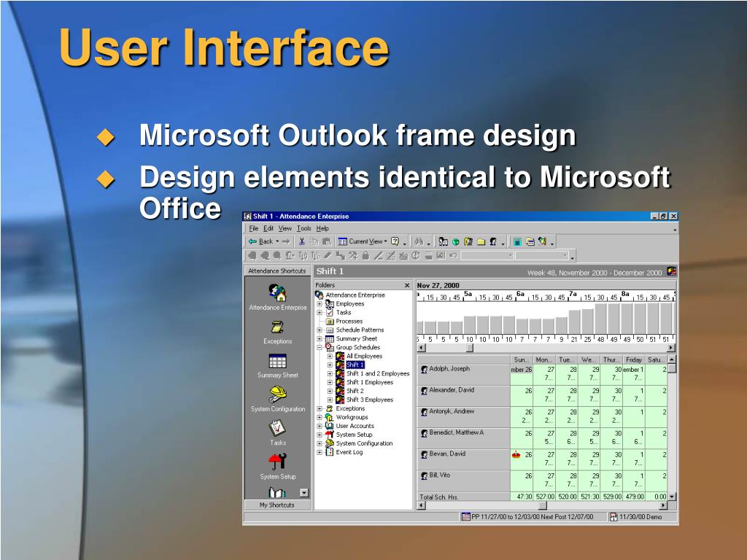Click the Find binoculars toolbar icon

[419, 241]
